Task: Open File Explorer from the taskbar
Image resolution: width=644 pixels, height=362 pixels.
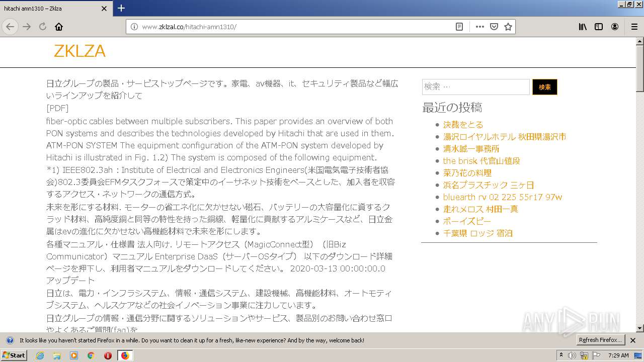Action: 57,355
